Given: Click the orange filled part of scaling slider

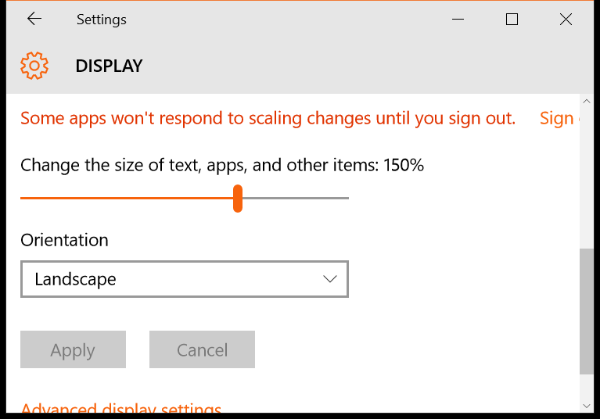Looking at the screenshot, I should (126, 198).
